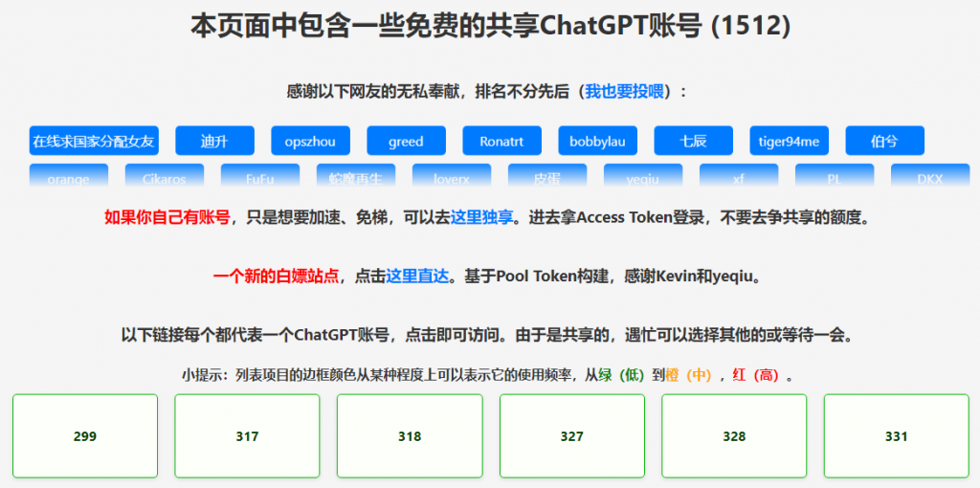Click the red 红（高） legend text
Viewport: 980px width, 488px height.
click(x=756, y=376)
